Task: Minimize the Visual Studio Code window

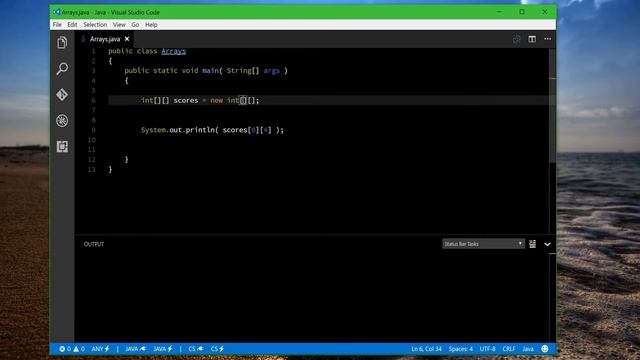Action: pos(499,12)
